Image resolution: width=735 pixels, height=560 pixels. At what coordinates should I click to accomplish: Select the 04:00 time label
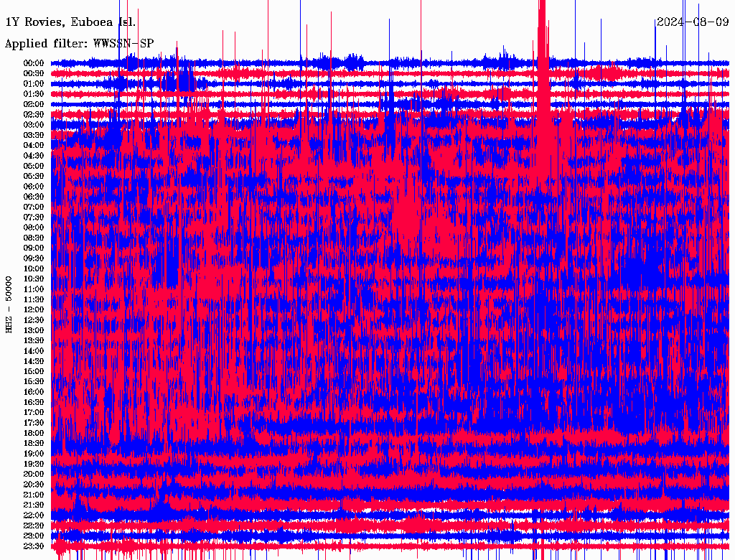[34, 145]
